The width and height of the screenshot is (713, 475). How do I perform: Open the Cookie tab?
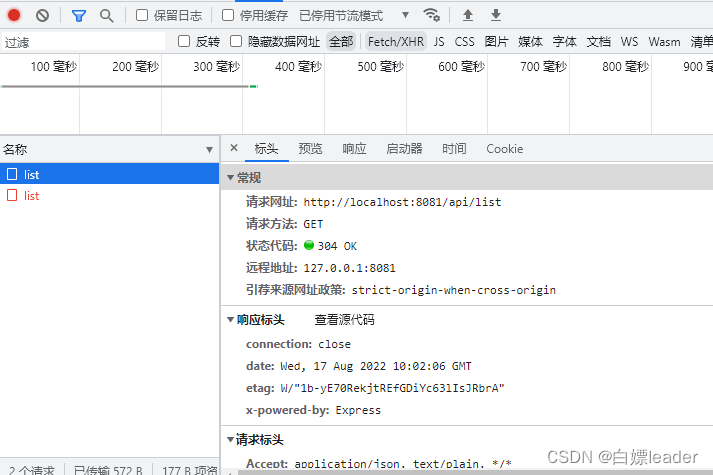(504, 148)
